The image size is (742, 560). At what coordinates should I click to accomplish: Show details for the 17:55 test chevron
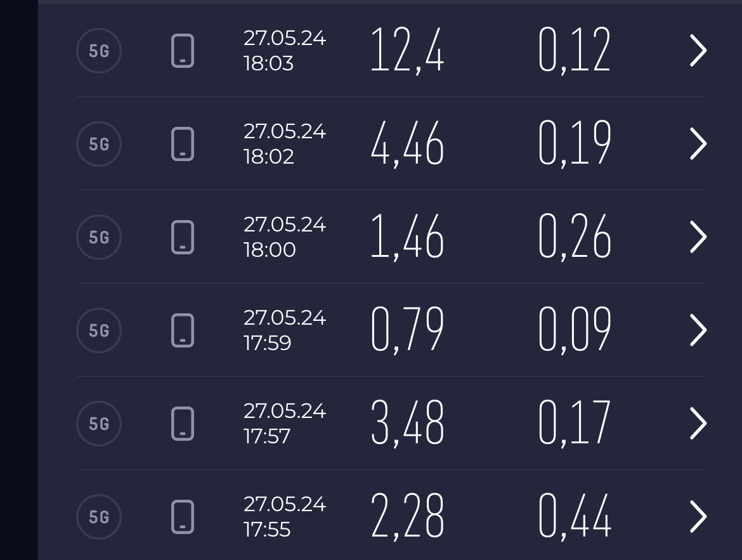click(x=698, y=517)
